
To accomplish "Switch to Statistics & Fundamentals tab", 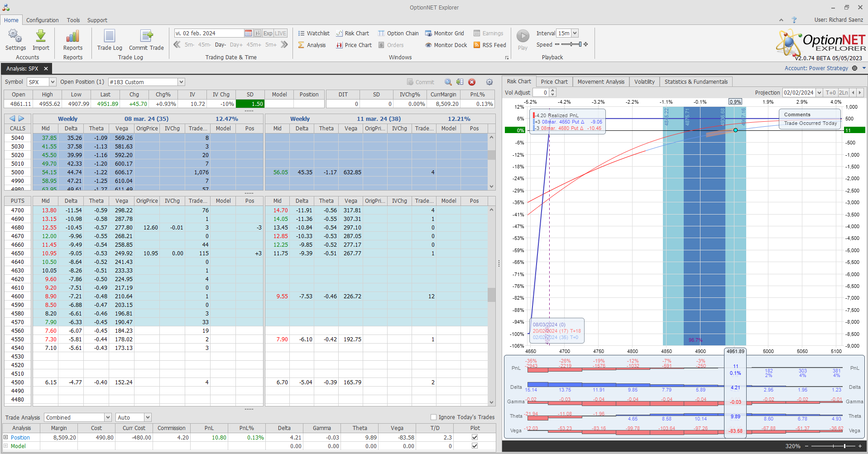I will point(696,82).
